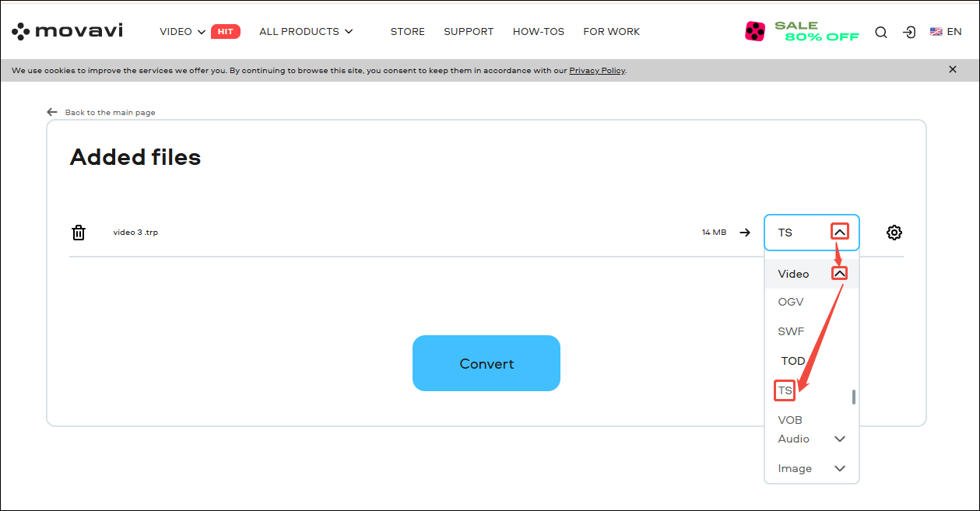Open the STORE menu item
The height and width of the screenshot is (511, 980).
pos(407,31)
